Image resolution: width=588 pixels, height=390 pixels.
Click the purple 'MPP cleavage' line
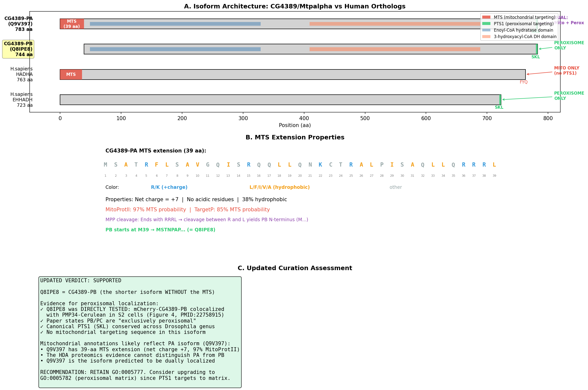point(207,220)
